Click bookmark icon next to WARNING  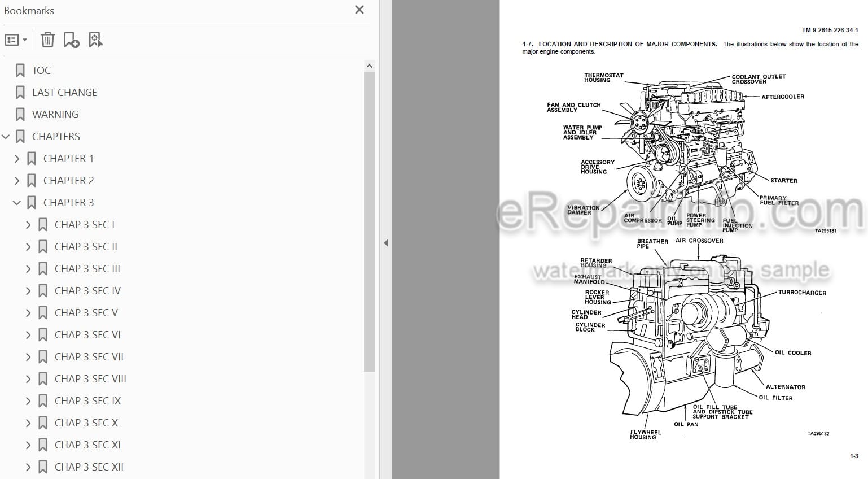pos(20,115)
